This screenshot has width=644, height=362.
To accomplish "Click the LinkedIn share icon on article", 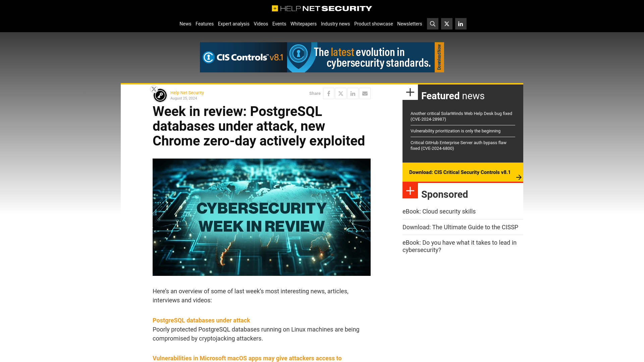I will pos(353,93).
